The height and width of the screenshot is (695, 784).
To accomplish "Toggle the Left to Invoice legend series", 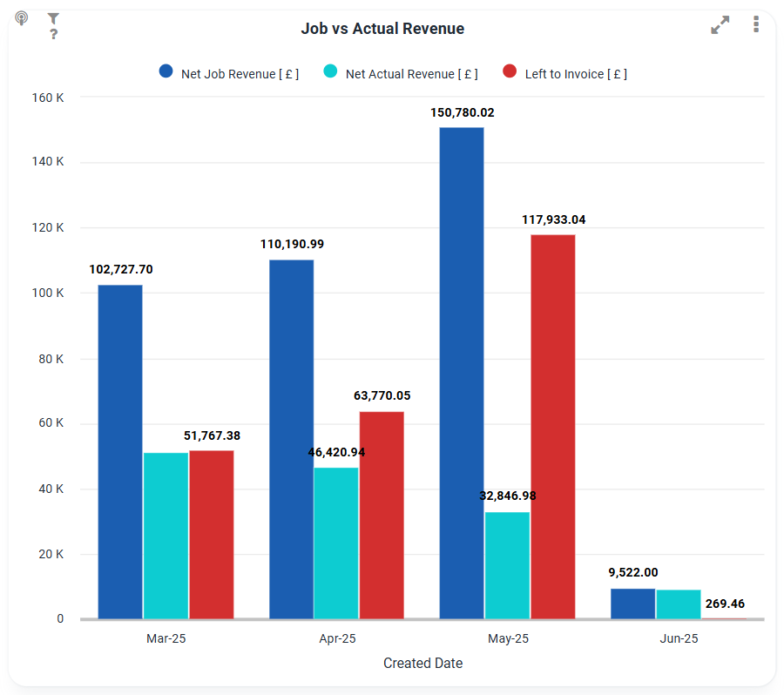I will (576, 74).
